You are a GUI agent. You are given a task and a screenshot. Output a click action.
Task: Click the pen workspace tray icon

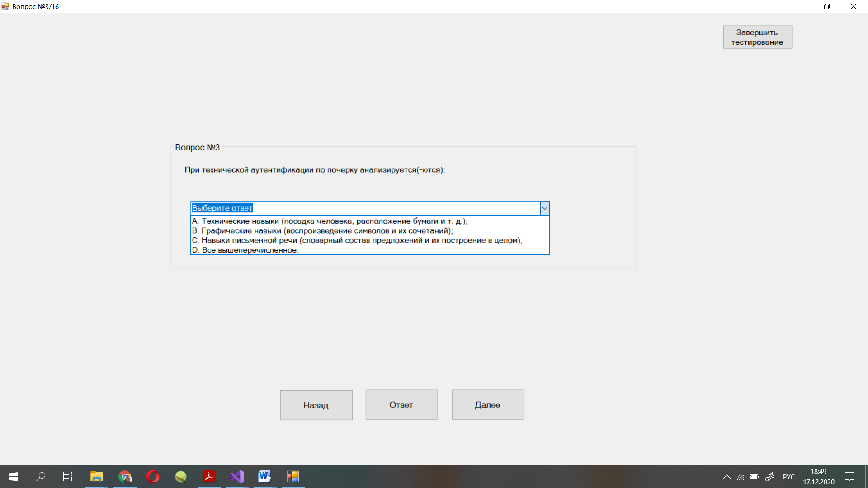pyautogui.click(x=770, y=477)
